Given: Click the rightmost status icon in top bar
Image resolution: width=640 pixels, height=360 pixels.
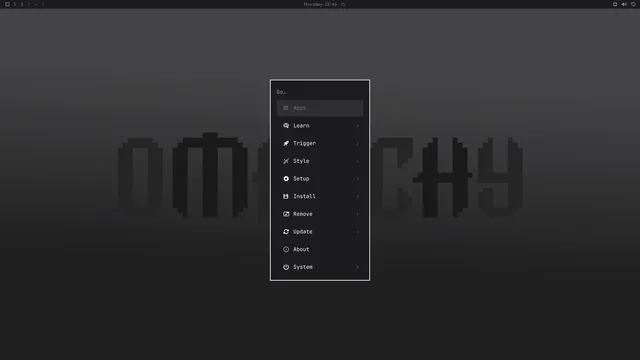Looking at the screenshot, I should (633, 4).
